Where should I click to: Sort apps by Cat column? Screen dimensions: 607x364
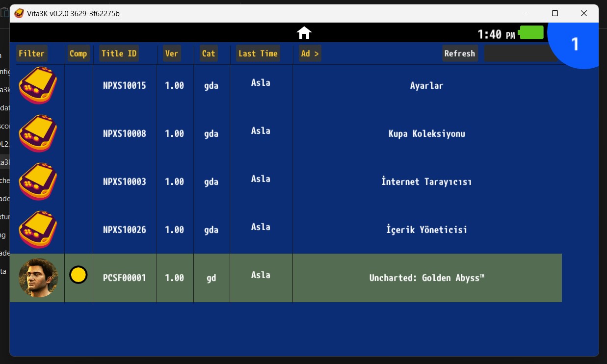(209, 53)
